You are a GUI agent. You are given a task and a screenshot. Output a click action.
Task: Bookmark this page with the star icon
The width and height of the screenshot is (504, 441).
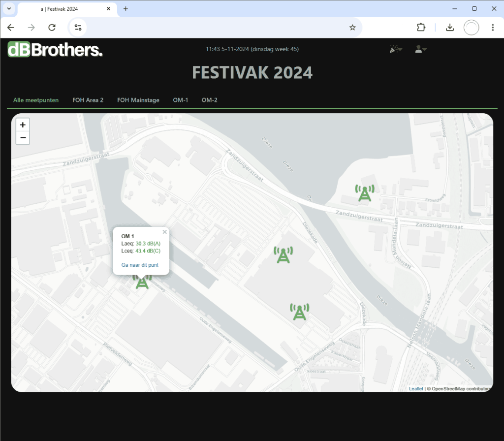pyautogui.click(x=352, y=28)
